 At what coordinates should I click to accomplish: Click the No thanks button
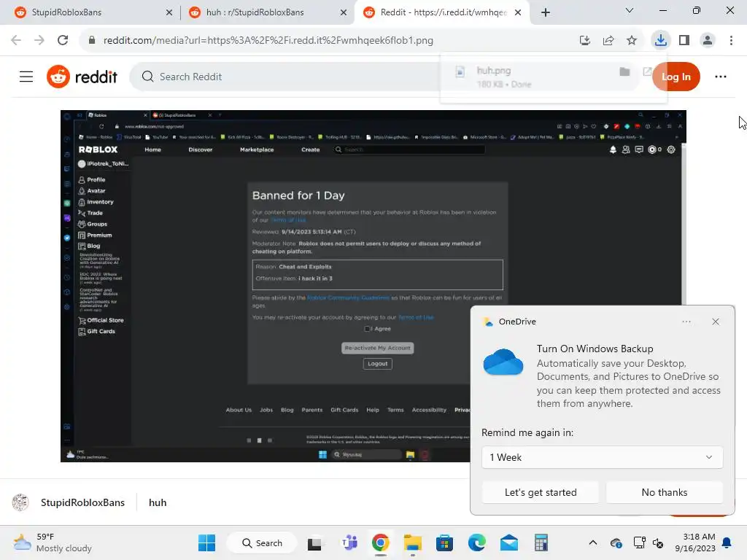[x=664, y=492]
